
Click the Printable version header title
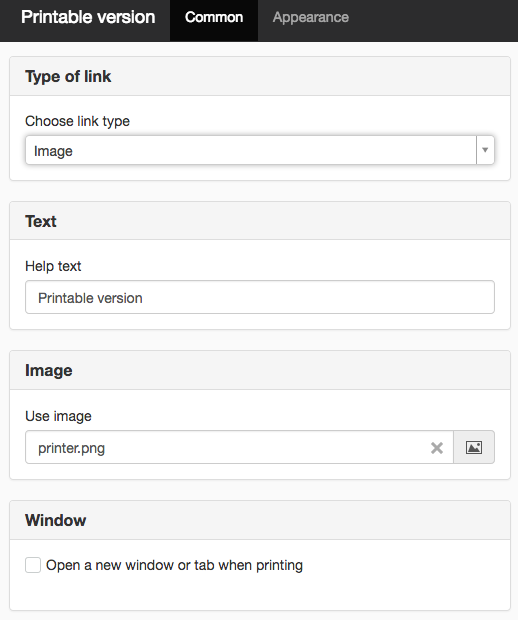click(88, 17)
